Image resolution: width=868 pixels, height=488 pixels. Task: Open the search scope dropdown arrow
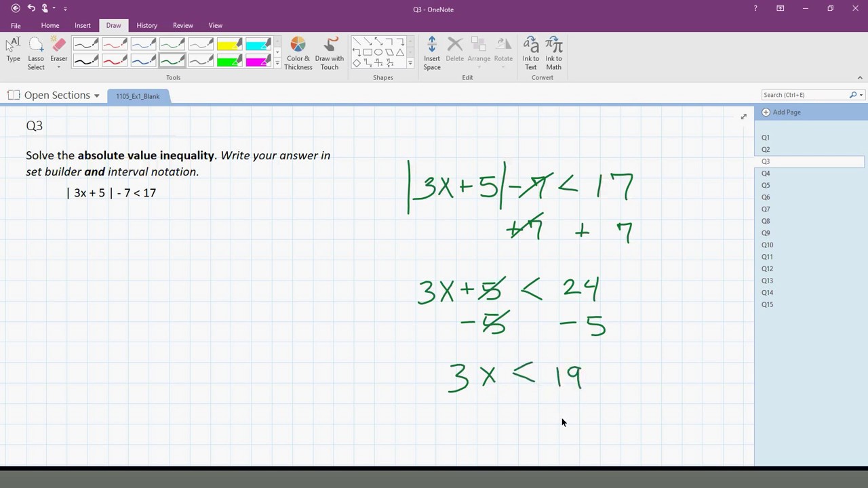pos(861,95)
